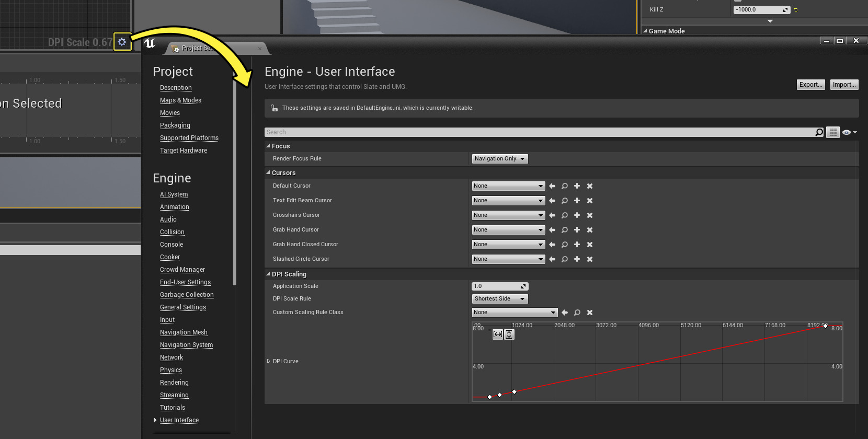Use selected asset for Crosshairs Cursor

click(x=552, y=215)
